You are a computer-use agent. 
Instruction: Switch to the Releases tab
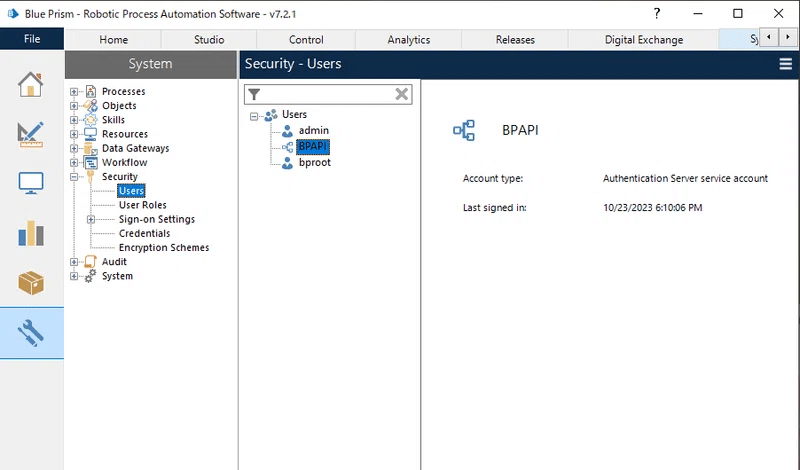515,40
